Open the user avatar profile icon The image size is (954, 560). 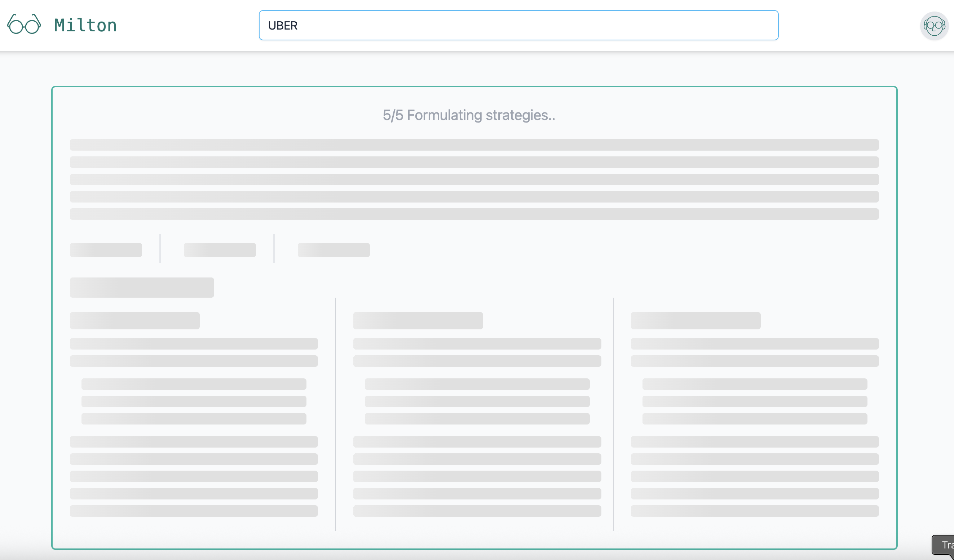click(933, 26)
